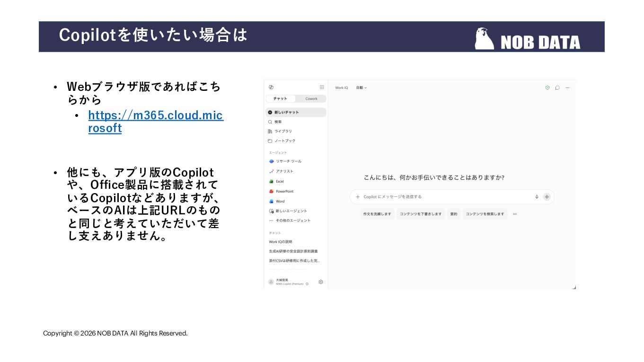Open the m365.cloud.microsoft link on the slide
Viewport: 644px width, 362px height.
coord(156,122)
